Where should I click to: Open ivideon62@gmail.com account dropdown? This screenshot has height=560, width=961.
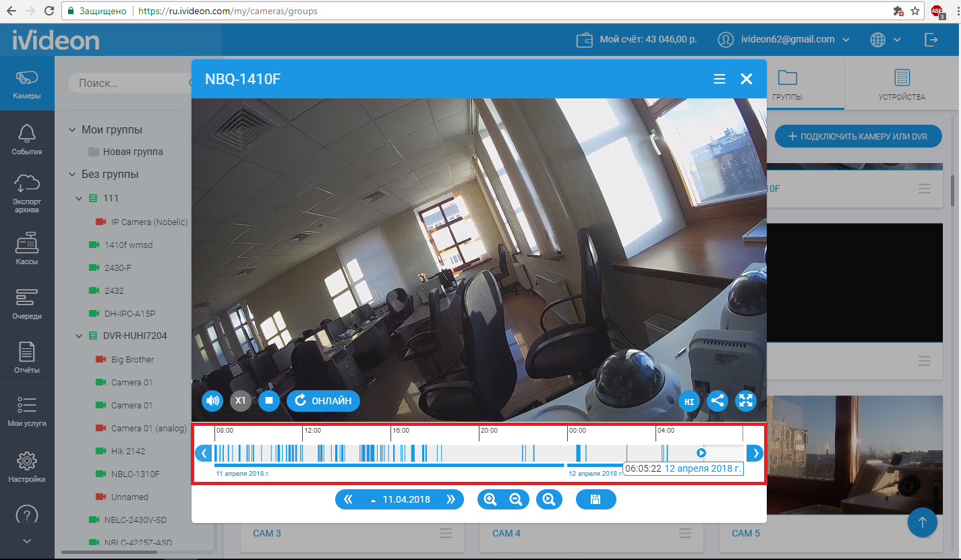pyautogui.click(x=784, y=40)
